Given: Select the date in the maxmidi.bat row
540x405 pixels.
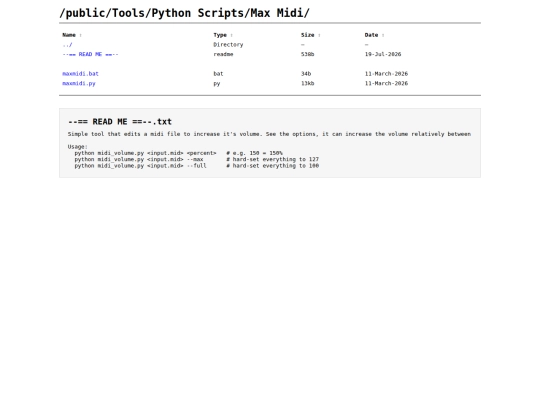Looking at the screenshot, I should click(x=386, y=74).
